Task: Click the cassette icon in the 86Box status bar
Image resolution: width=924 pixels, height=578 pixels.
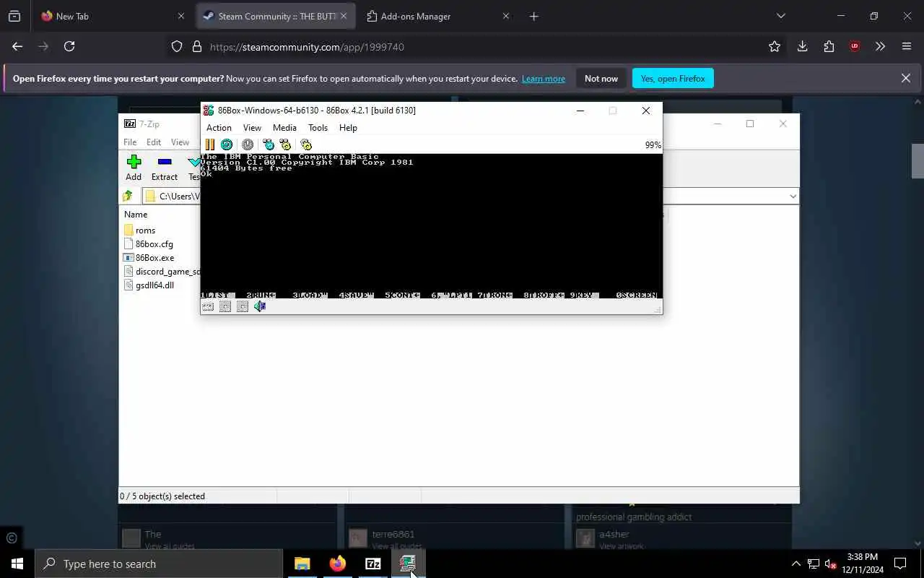Action: [208, 306]
